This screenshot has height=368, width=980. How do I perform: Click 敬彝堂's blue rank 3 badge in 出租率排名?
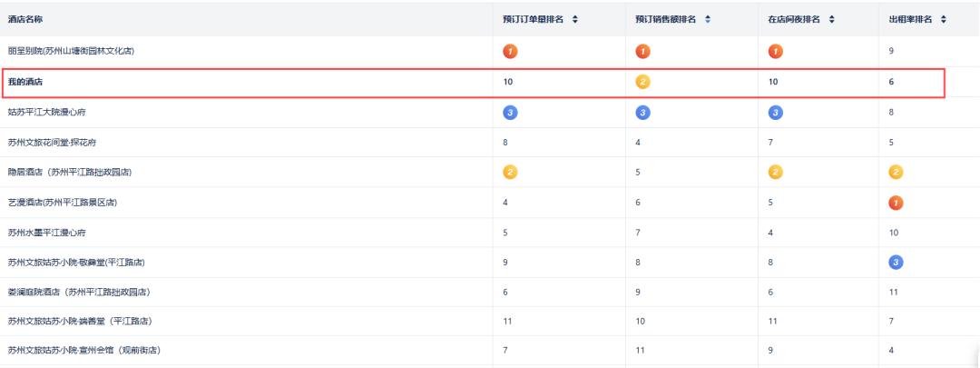point(896,262)
